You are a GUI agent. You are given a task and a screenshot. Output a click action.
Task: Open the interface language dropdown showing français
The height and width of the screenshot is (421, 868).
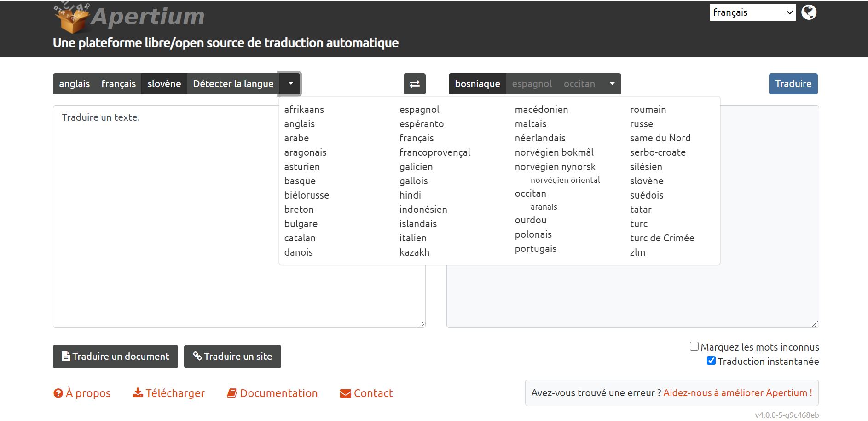click(752, 12)
